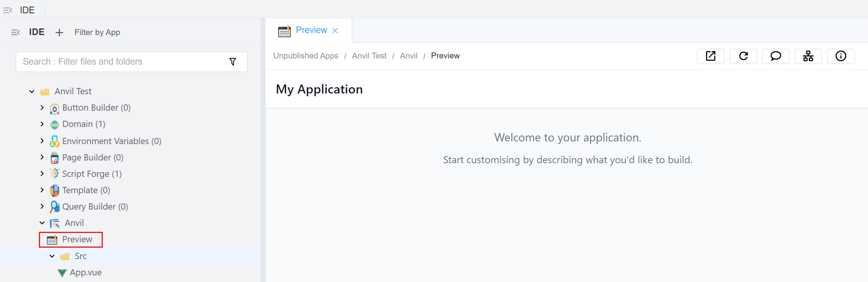Click the filter funnel icon in search
868x282 pixels.
coord(232,62)
